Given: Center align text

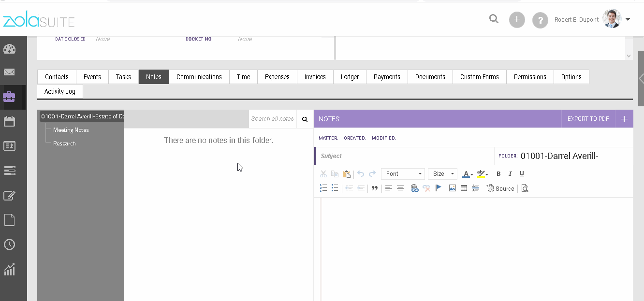Looking at the screenshot, I should (x=400, y=188).
